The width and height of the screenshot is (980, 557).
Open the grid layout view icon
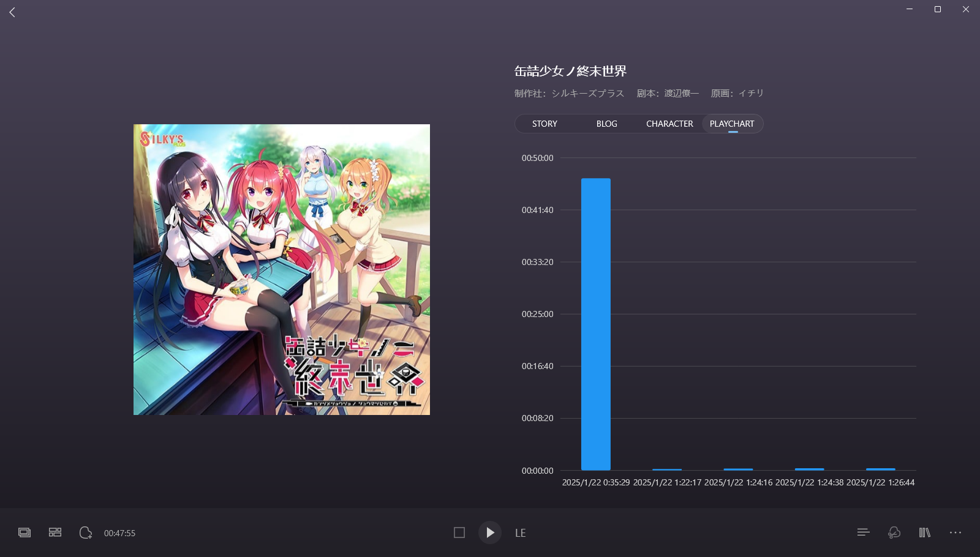(x=55, y=533)
